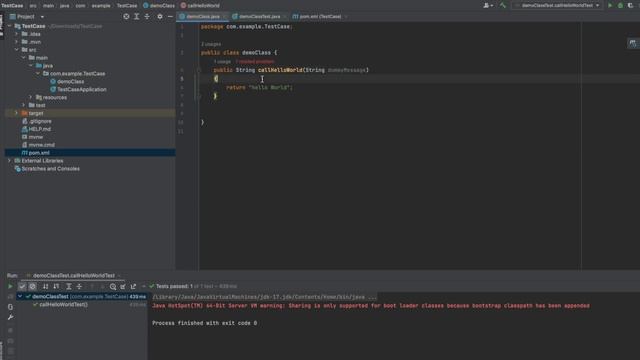Image resolution: width=640 pixels, height=360 pixels.
Task: Click Debug bug icon in top toolbar
Action: [x=620, y=5]
